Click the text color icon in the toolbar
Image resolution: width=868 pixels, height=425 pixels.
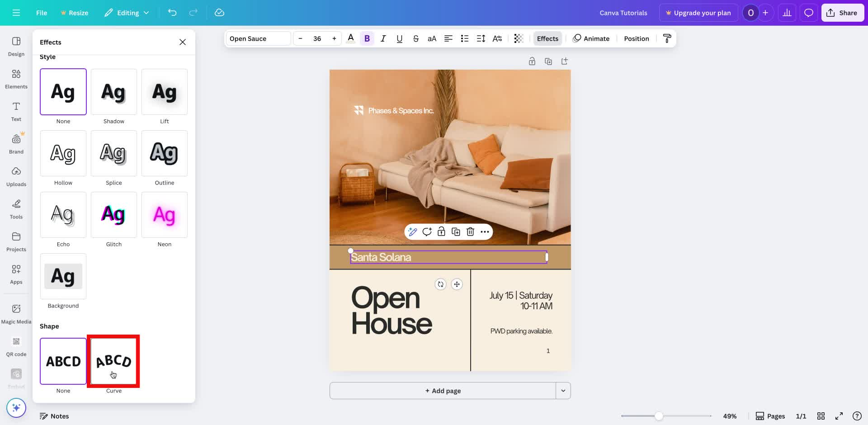350,38
